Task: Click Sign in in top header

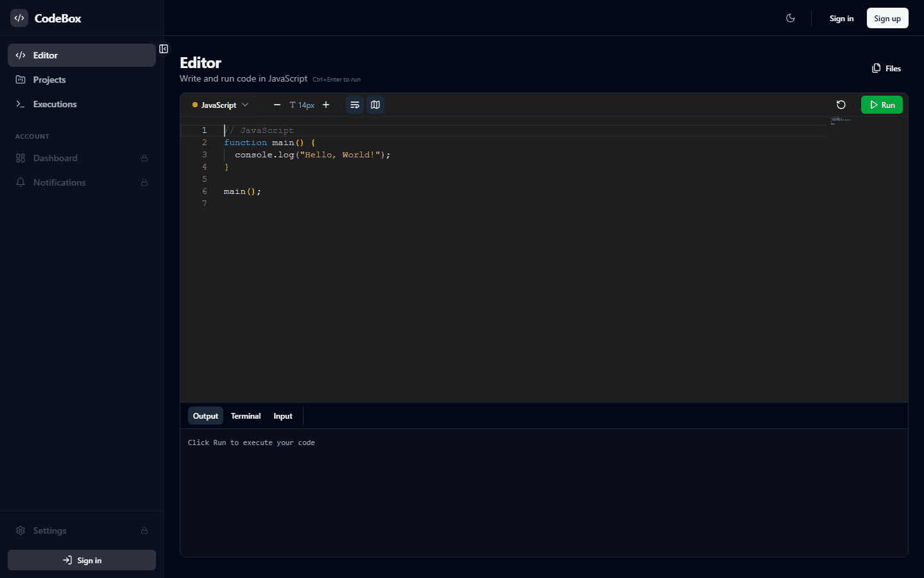Action: click(841, 18)
